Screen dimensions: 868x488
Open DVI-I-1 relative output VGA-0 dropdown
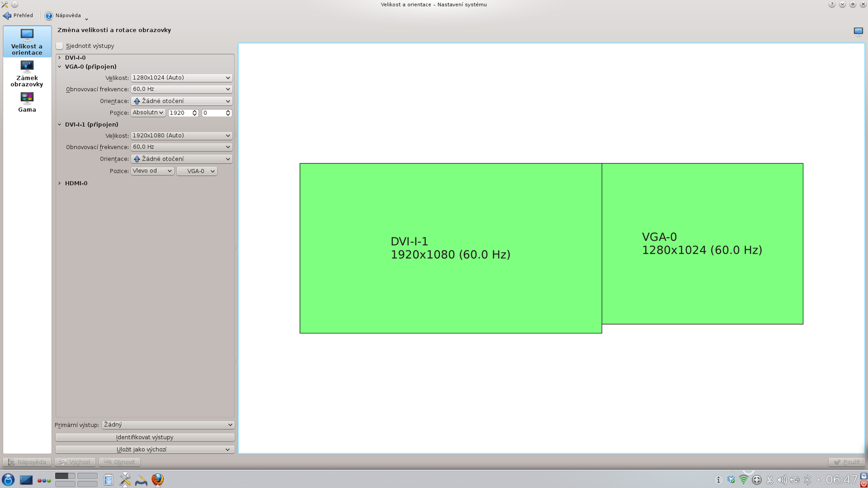(x=197, y=171)
